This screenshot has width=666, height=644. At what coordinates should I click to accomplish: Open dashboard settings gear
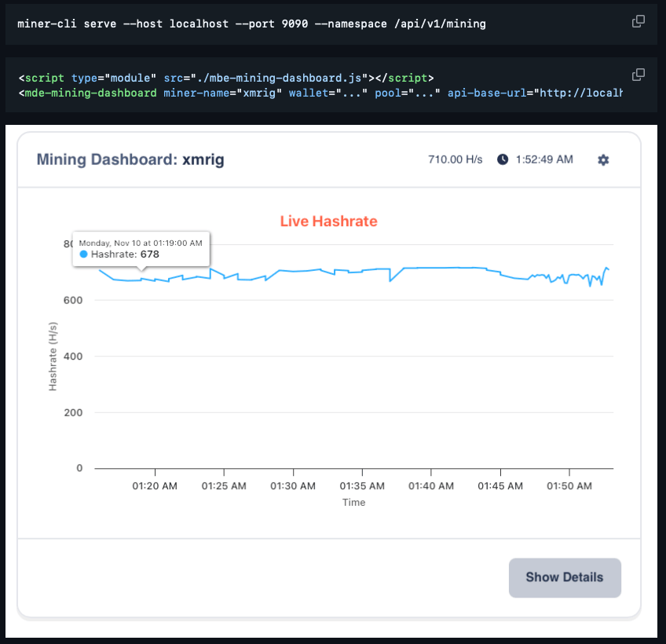pos(603,159)
